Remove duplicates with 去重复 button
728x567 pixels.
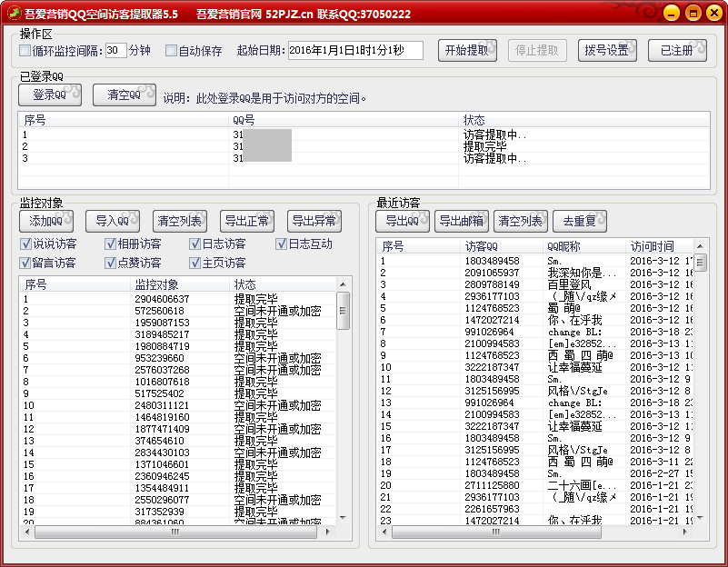pyautogui.click(x=579, y=221)
